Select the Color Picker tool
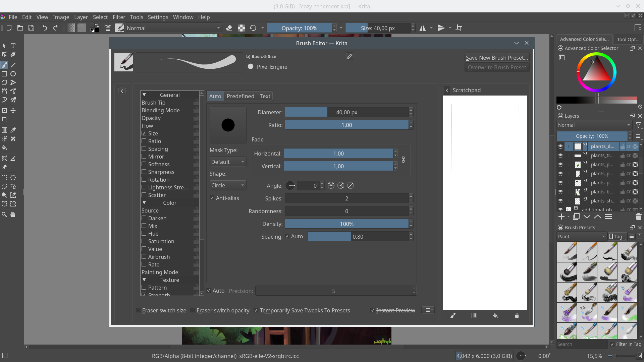The height and width of the screenshot is (362, 644). click(x=13, y=130)
